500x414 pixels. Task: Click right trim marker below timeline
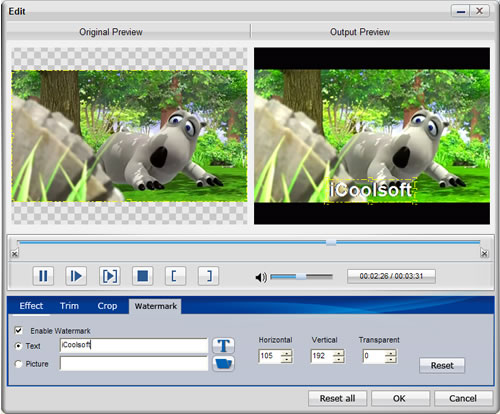pyautogui.click(x=484, y=254)
